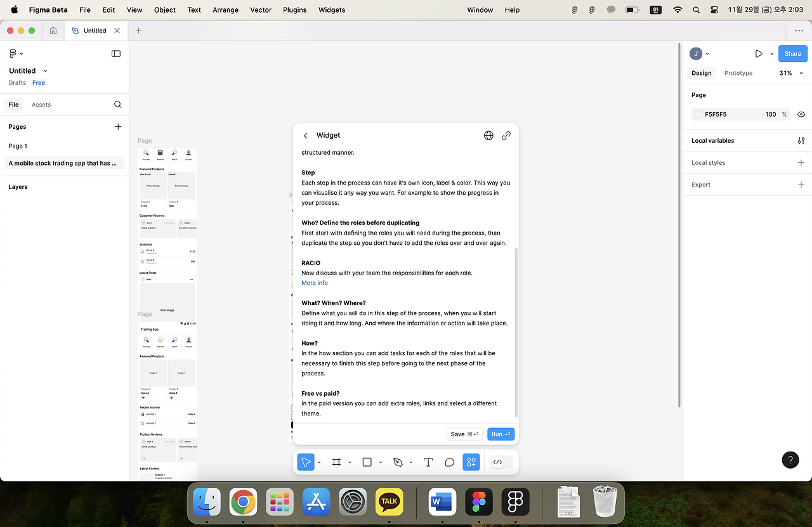812x527 pixels.
Task: Open the Untitled file name dropdown
Action: (x=45, y=71)
